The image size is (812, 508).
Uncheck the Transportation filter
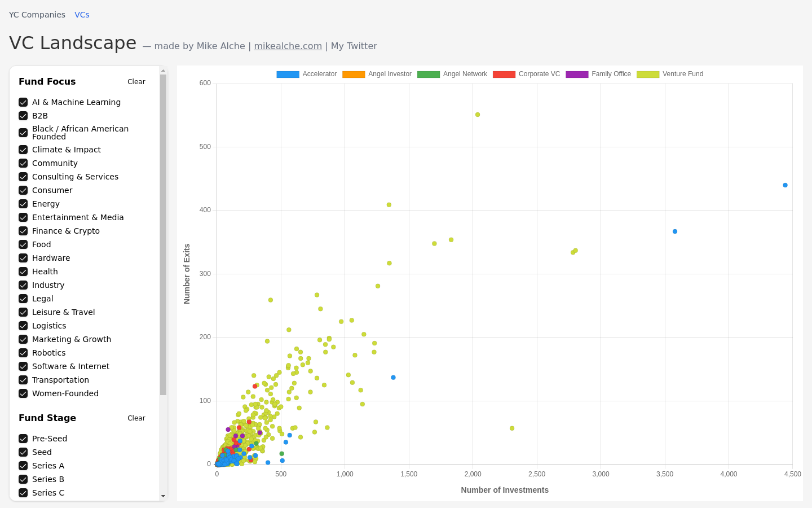pyautogui.click(x=23, y=380)
